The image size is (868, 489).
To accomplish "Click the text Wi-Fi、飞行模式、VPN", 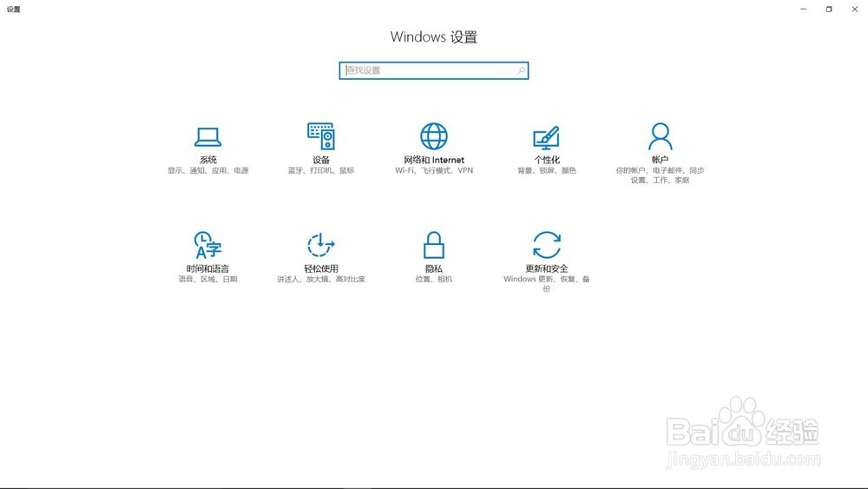I will pos(433,170).
